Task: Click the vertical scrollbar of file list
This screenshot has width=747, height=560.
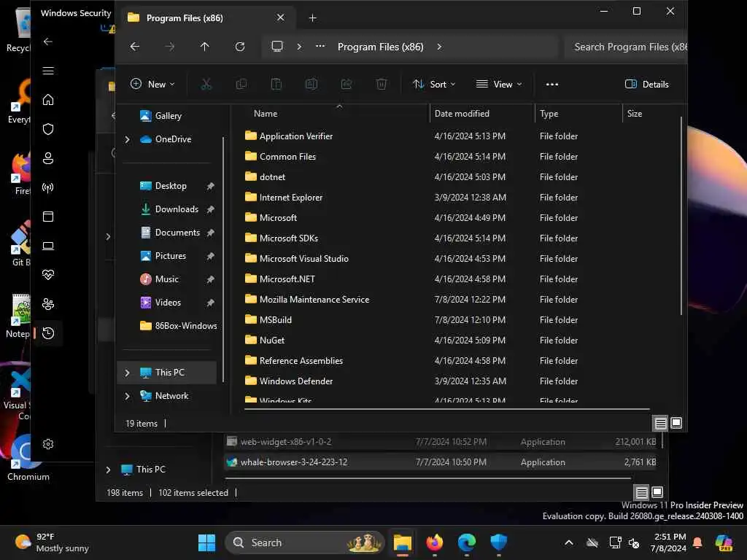Action: (681, 216)
